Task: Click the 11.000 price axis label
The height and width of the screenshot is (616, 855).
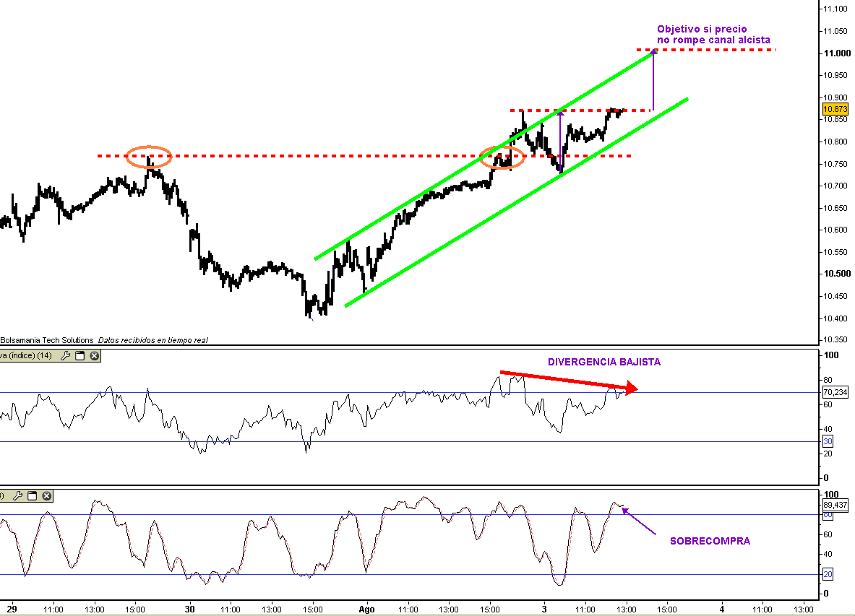Action: click(x=835, y=53)
